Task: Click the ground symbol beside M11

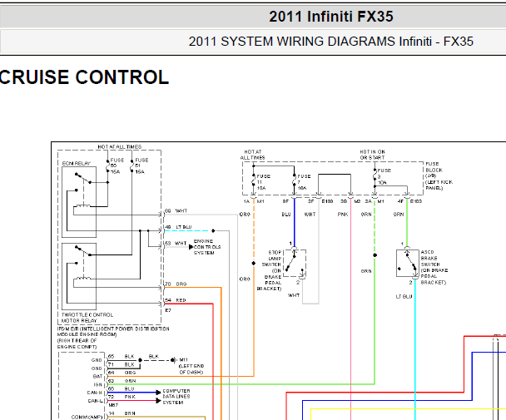Action: (x=173, y=359)
